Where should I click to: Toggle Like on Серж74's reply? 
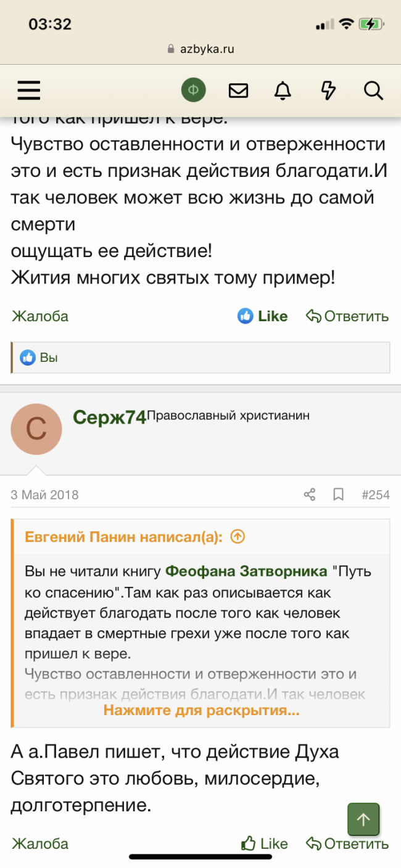point(263,843)
